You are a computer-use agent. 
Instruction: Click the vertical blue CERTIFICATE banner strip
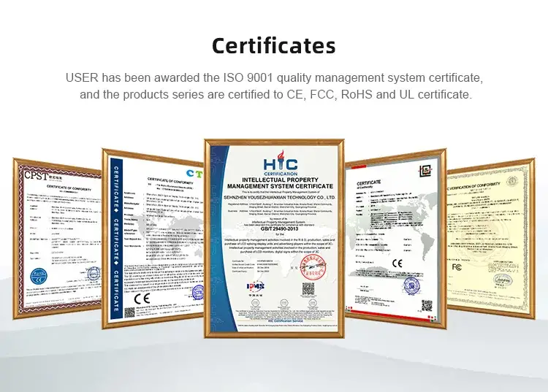tap(116, 239)
